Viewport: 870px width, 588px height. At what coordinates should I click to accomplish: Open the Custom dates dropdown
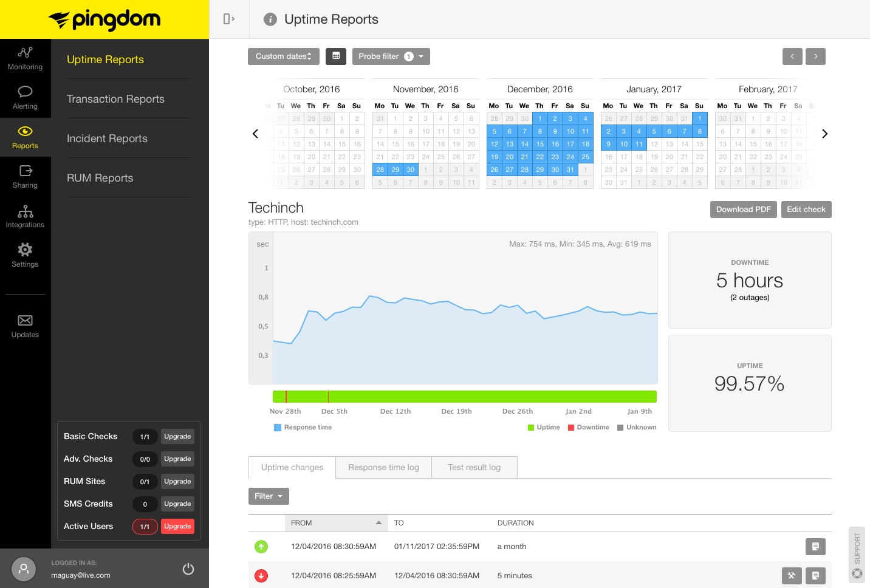click(284, 56)
